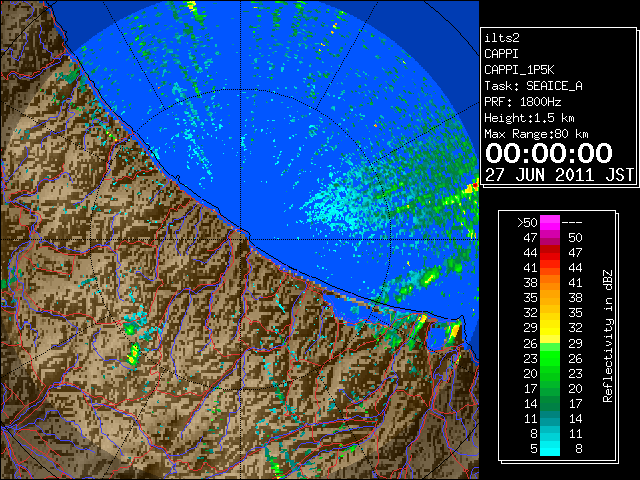Viewport: 640px width, 480px height.
Task: Click the 'Max Range:80 km' text
Action: [536, 134]
